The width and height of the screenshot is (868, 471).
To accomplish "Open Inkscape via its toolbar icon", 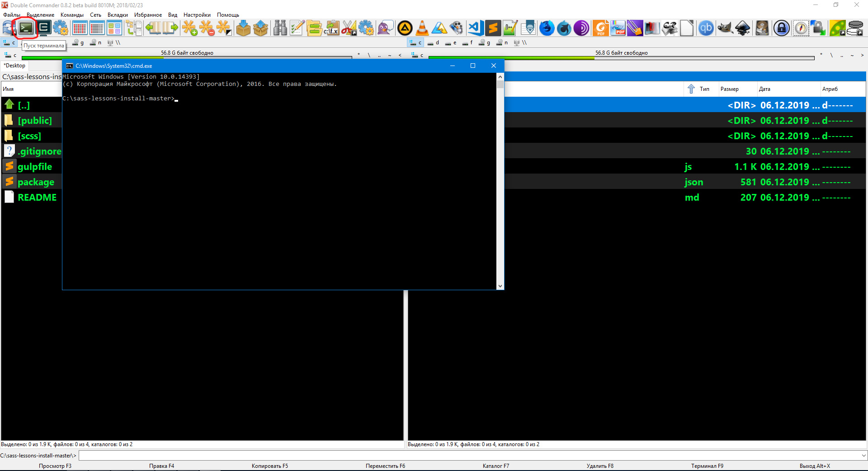I will pos(742,28).
